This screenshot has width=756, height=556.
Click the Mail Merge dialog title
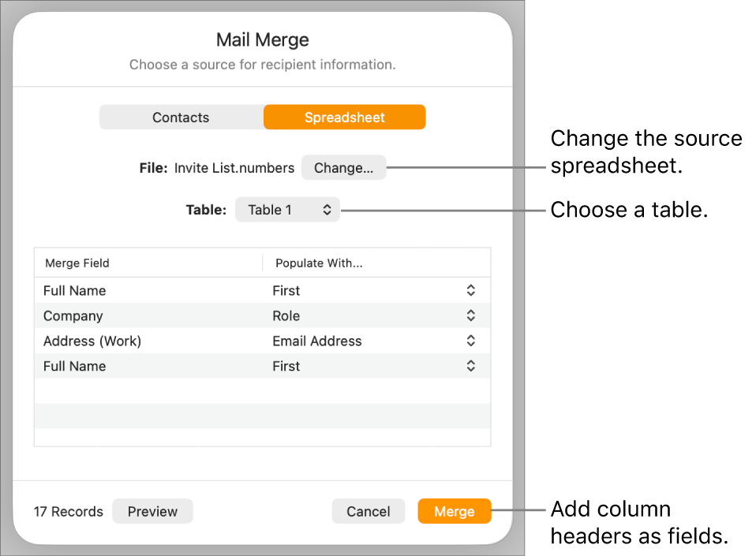[262, 39]
